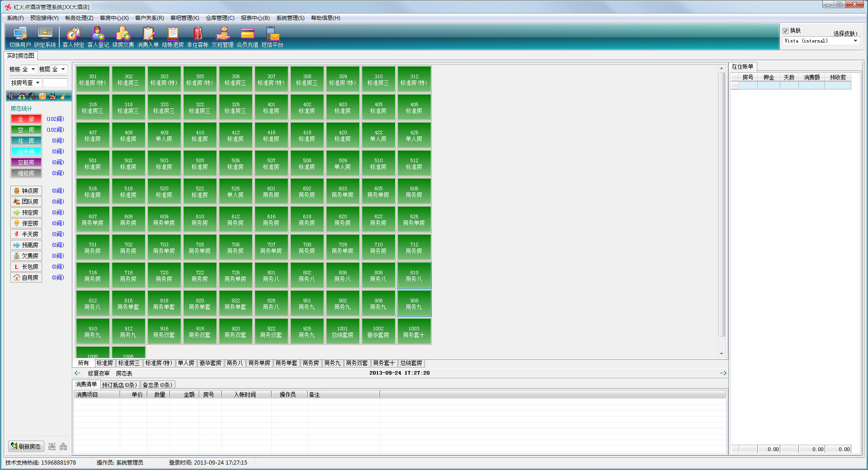The width and height of the screenshot is (868, 470).
Task: Select room 810 商务八 tile
Action: tap(414, 276)
